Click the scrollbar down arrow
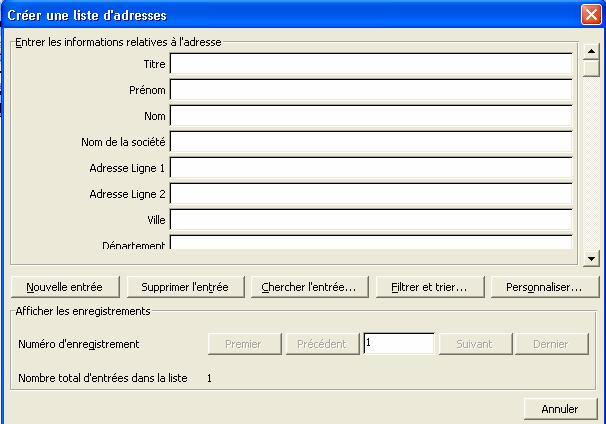Screen dimensions: 606x424 [591, 259]
